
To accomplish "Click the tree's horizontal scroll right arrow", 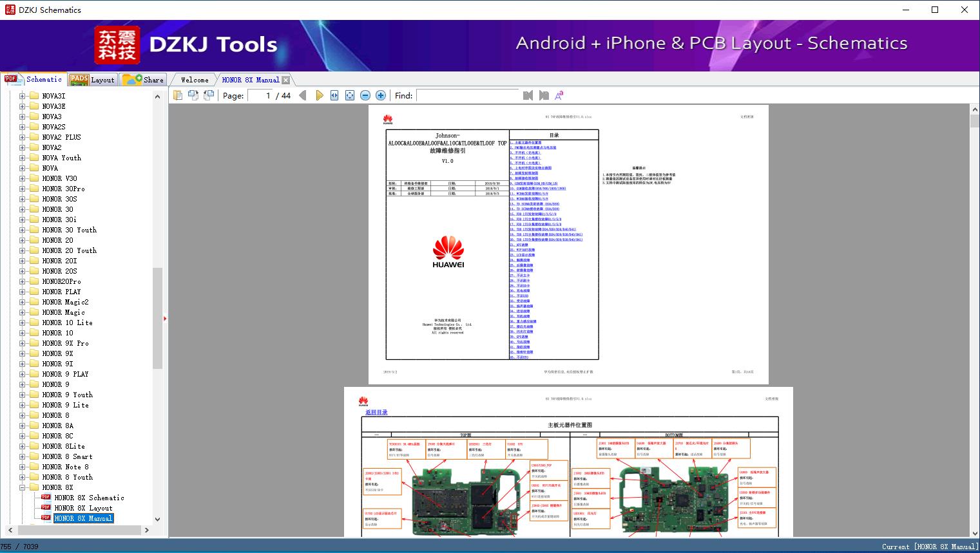I will click(146, 530).
